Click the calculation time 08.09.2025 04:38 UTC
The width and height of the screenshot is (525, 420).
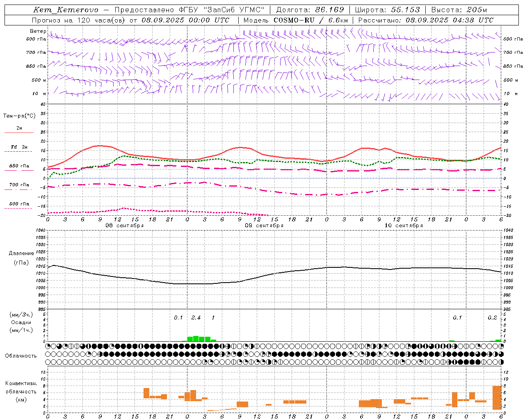click(450, 20)
